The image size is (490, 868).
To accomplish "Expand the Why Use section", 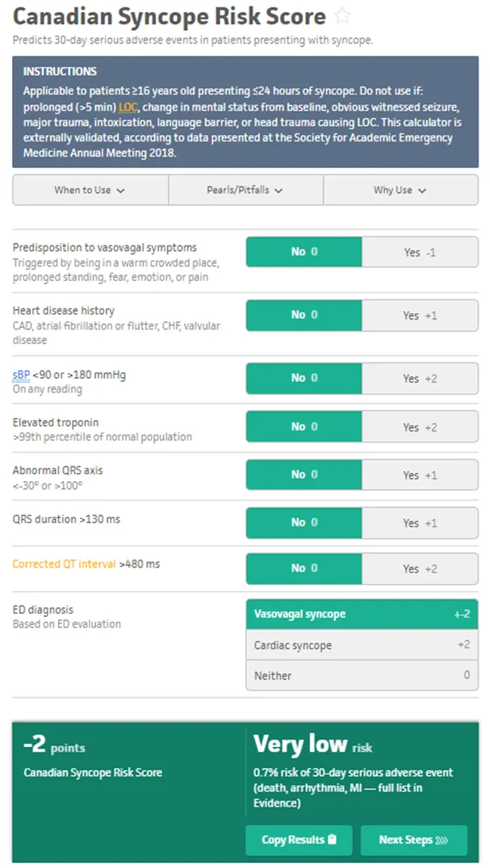I will click(x=400, y=191).
